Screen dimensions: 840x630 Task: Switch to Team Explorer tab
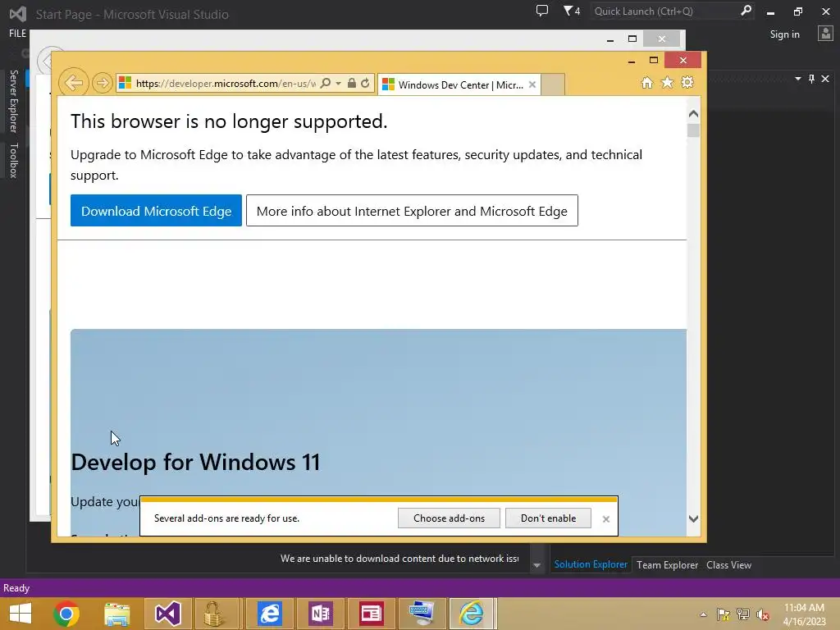point(667,565)
